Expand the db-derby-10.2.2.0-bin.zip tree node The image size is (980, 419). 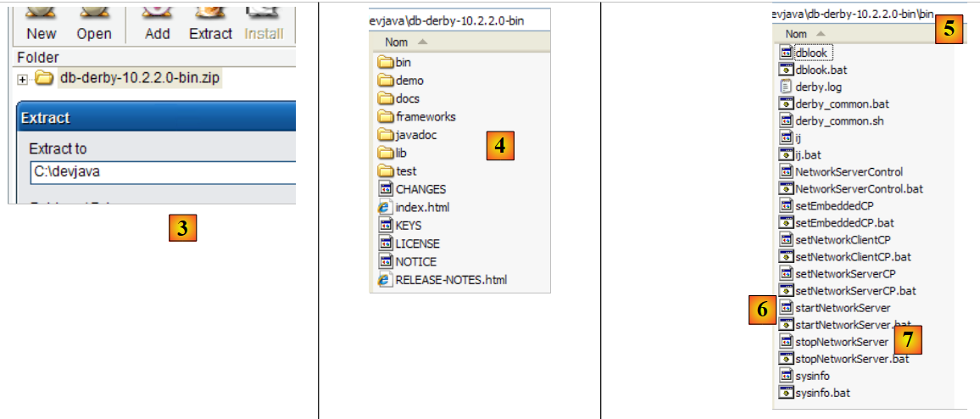tap(22, 79)
